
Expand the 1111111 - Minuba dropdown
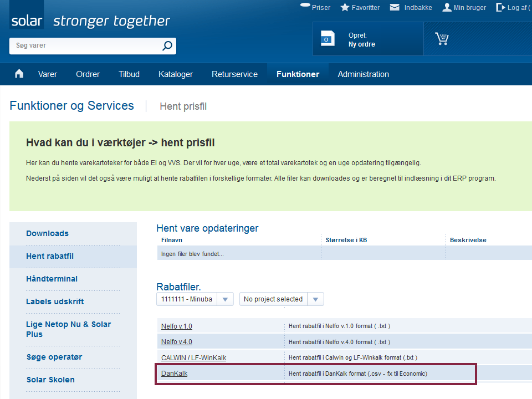[225, 299]
